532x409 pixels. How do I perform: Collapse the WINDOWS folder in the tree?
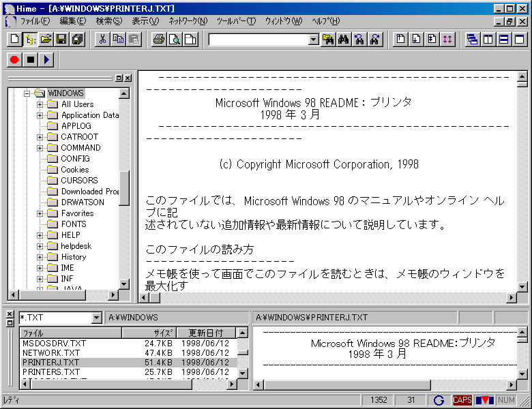(x=27, y=93)
